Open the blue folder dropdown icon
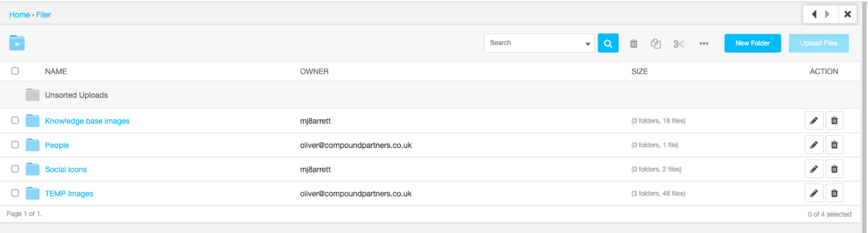 click(x=17, y=43)
